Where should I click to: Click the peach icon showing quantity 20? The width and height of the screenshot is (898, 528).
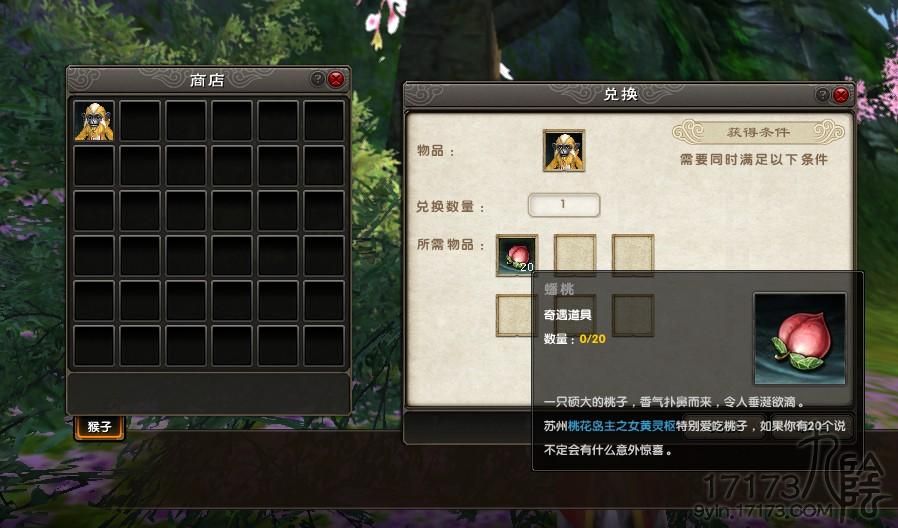(517, 255)
